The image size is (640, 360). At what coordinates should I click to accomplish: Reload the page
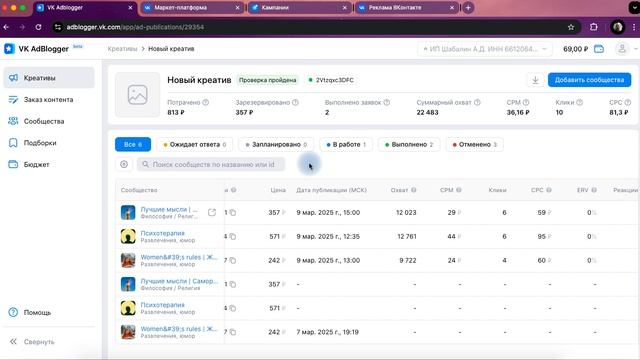click(x=38, y=27)
